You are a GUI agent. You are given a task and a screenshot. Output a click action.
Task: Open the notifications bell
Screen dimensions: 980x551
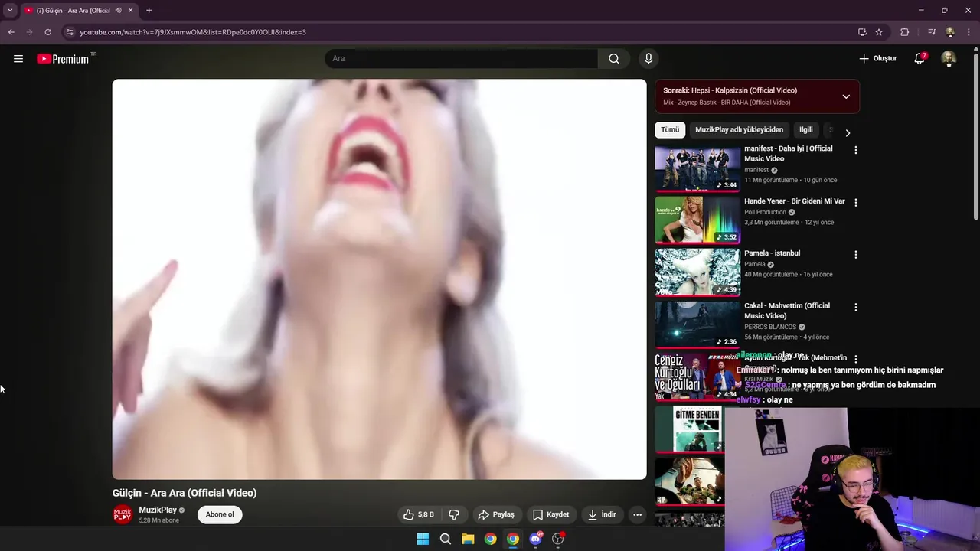pyautogui.click(x=920, y=58)
